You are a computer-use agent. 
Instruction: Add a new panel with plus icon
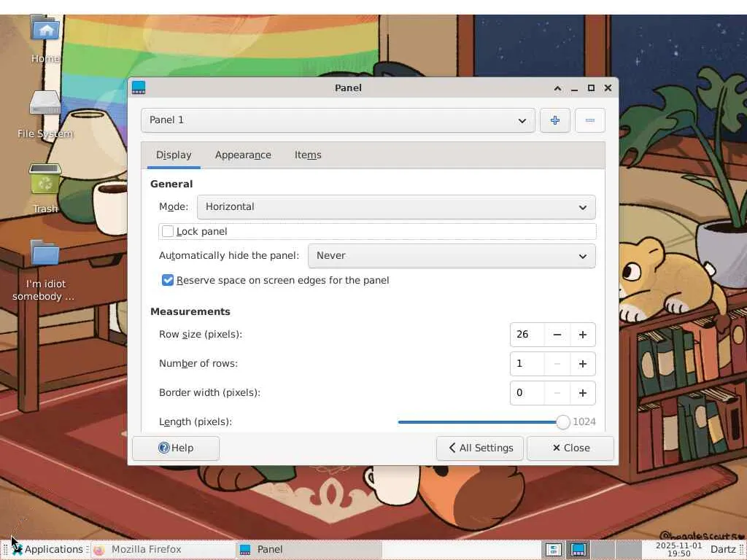coord(555,120)
